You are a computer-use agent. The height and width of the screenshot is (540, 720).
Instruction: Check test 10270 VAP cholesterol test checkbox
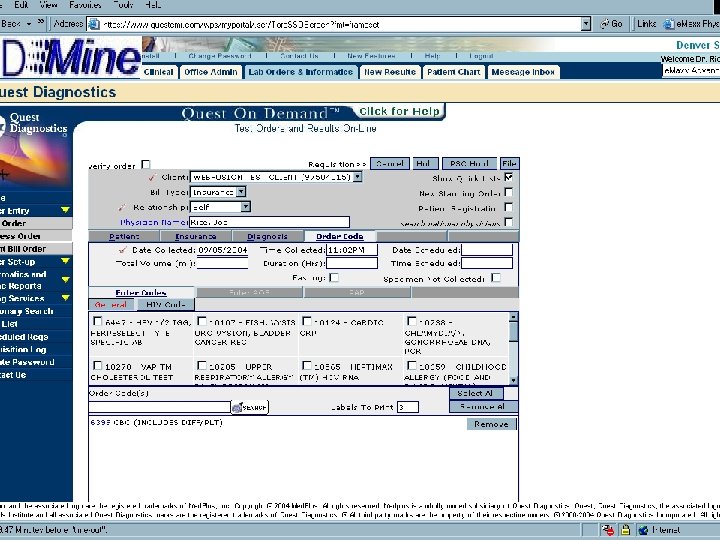97,366
